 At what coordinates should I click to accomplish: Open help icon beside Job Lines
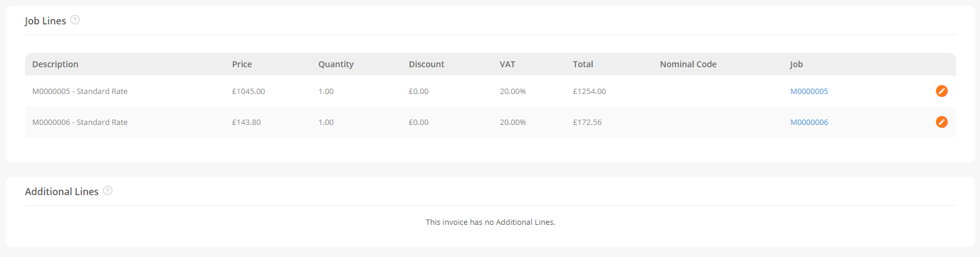click(x=75, y=20)
